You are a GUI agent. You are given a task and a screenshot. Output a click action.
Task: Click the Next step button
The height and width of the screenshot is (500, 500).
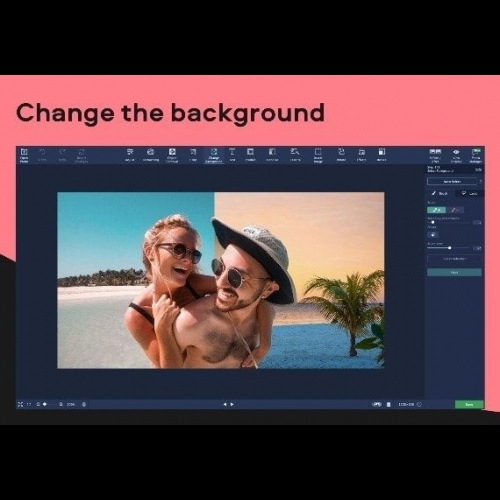click(x=454, y=272)
